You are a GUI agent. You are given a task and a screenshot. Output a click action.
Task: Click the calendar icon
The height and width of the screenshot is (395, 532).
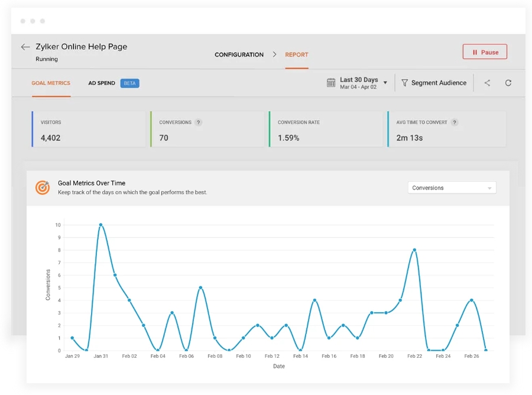(x=331, y=83)
